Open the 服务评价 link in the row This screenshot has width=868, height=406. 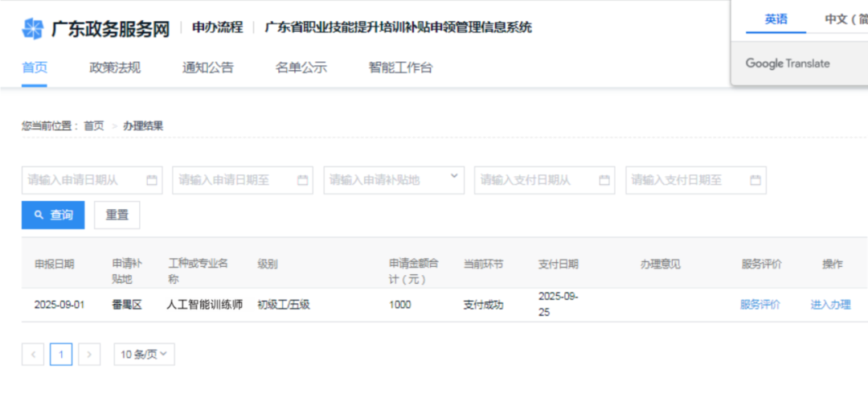coord(759,305)
